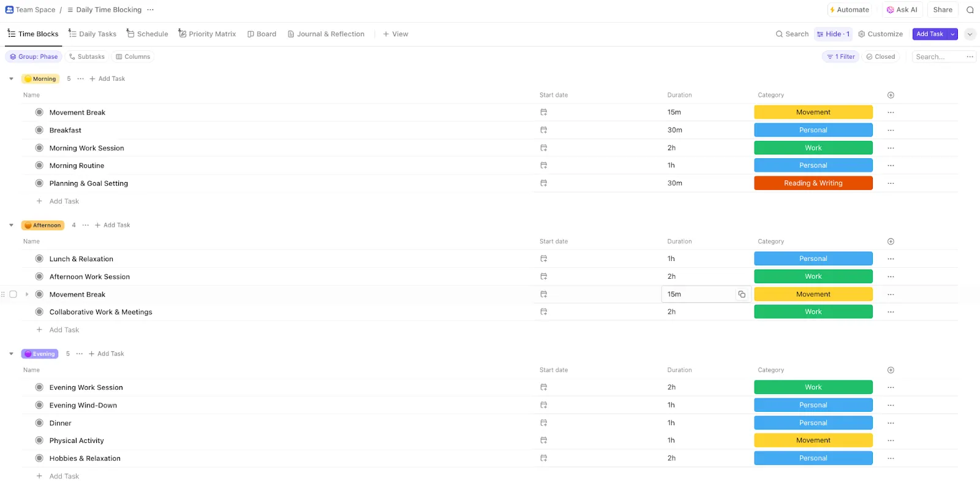Viewport: 980px width, 500px height.
Task: Open Ask AI assistant
Action: coord(902,10)
